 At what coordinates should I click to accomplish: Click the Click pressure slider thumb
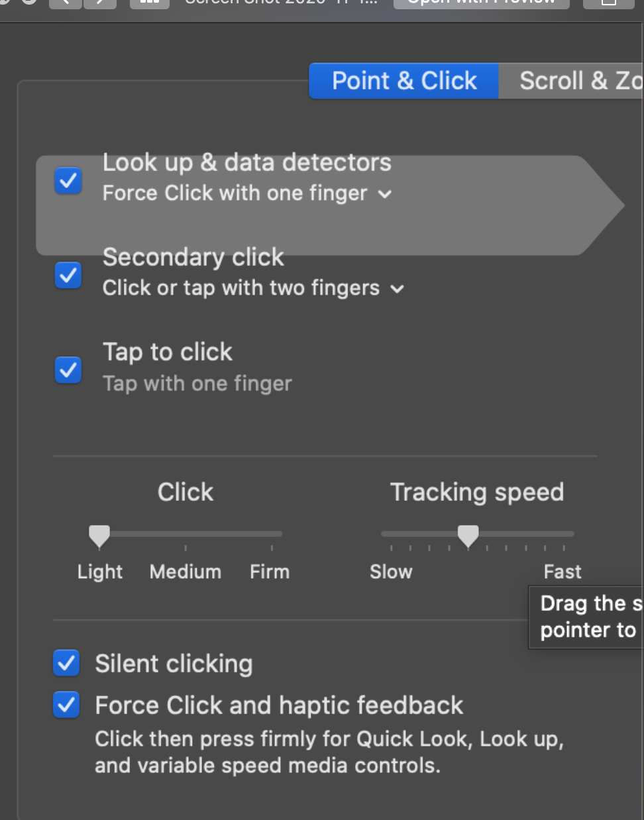[x=99, y=535]
